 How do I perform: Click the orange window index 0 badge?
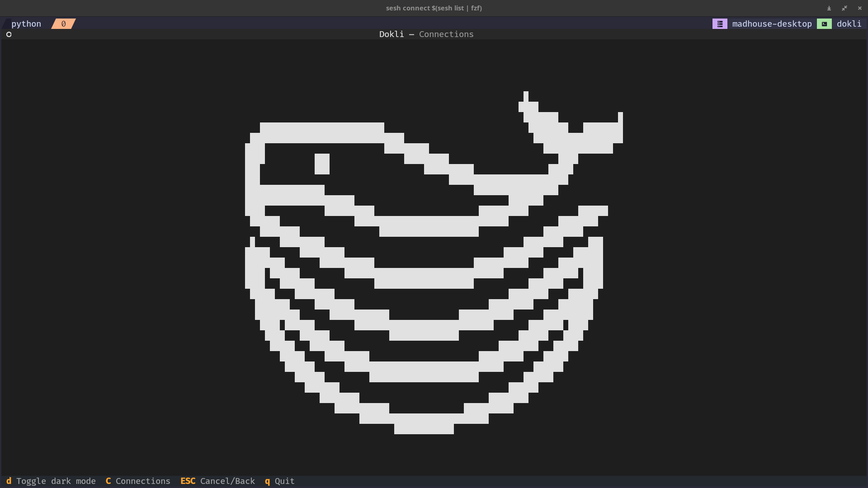[x=63, y=24]
